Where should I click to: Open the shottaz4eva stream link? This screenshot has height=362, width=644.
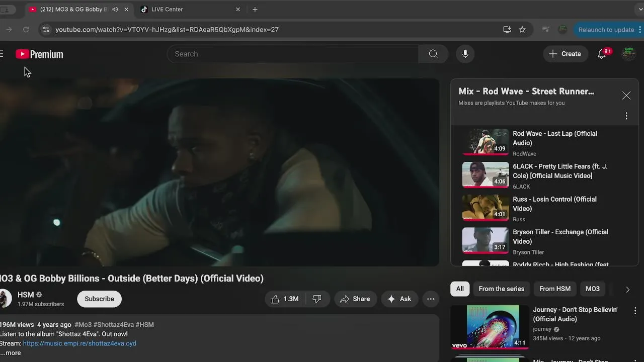[x=79, y=343]
